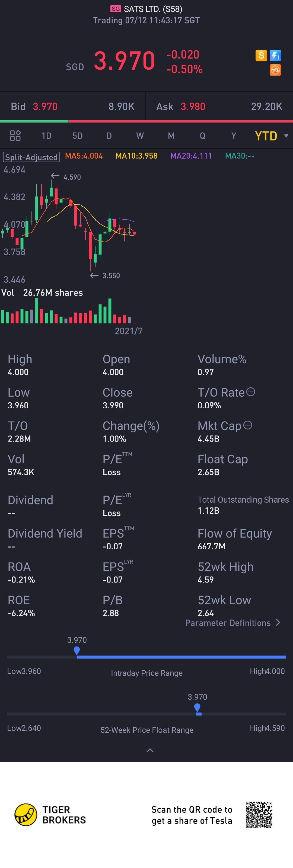Tap the yellow dollar sign icon
The image size is (293, 868).
(x=261, y=55)
